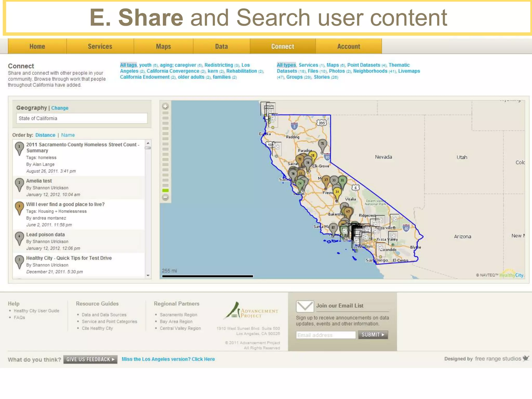The height and width of the screenshot is (399, 532).
Task: Filter by Redistricting tag
Action: (x=219, y=65)
